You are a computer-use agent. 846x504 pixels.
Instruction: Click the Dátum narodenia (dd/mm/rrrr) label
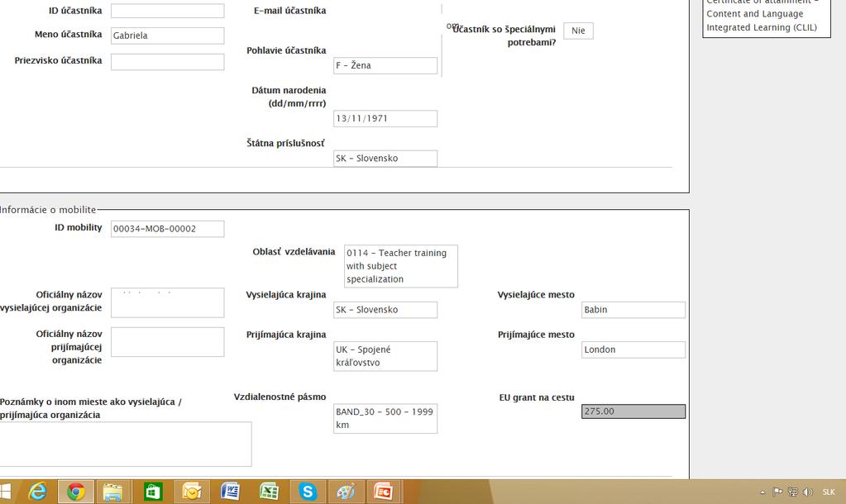click(x=289, y=97)
